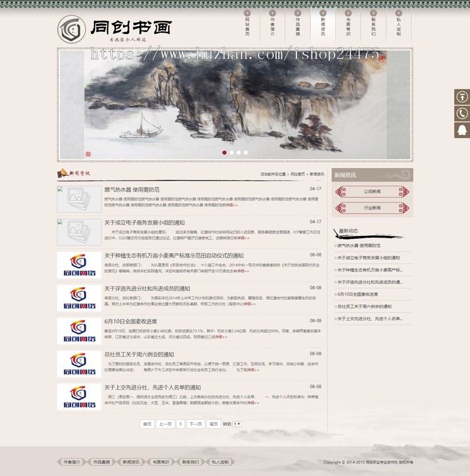Click logo thumbnail of 周六例会 article
The width and height of the screenshot is (470, 476).
coord(79,364)
